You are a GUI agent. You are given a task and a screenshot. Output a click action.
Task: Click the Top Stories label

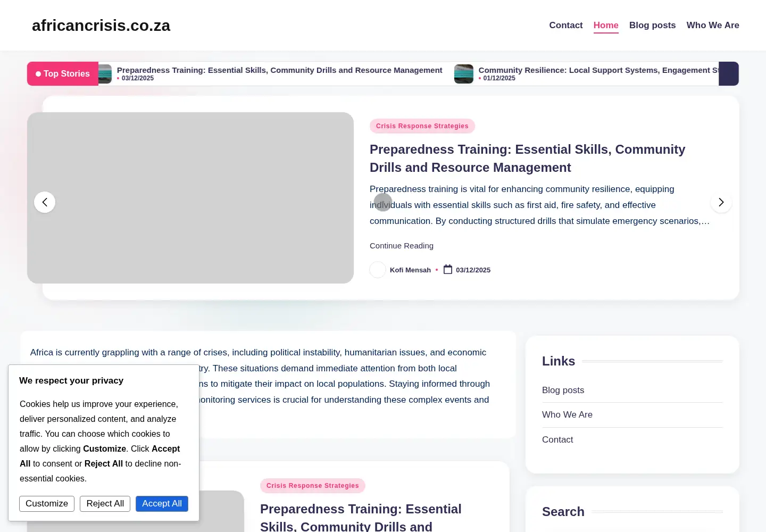click(63, 74)
